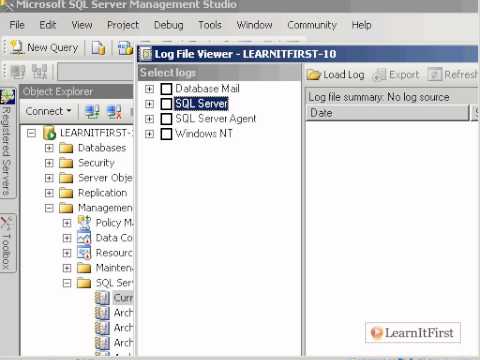Image resolution: width=480 pixels, height=360 pixels.
Task: Expand the Database Mail log node
Action: point(149,89)
